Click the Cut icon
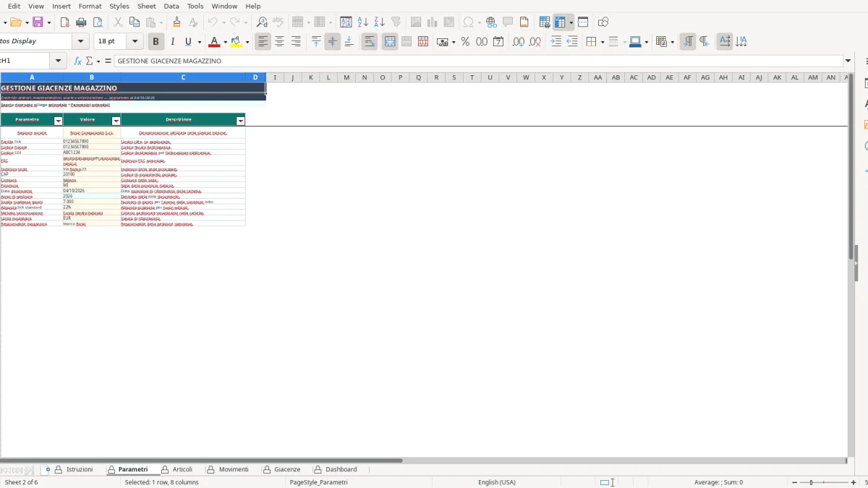The image size is (868, 488). click(x=118, y=22)
